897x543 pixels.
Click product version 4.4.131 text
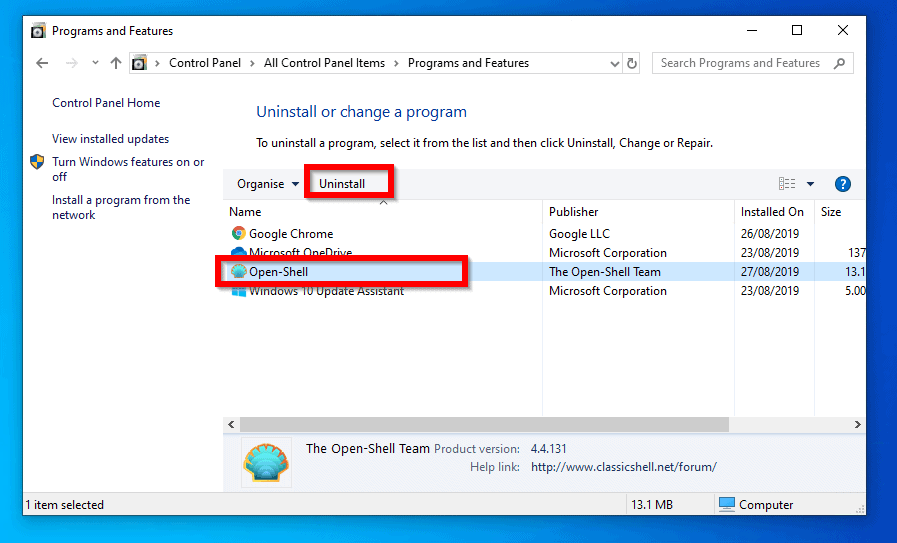tap(548, 449)
